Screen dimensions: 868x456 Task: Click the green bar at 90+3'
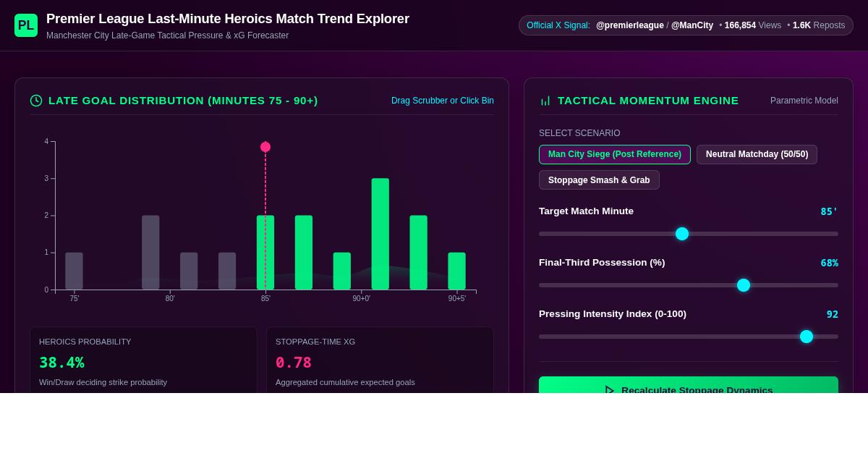click(x=419, y=253)
